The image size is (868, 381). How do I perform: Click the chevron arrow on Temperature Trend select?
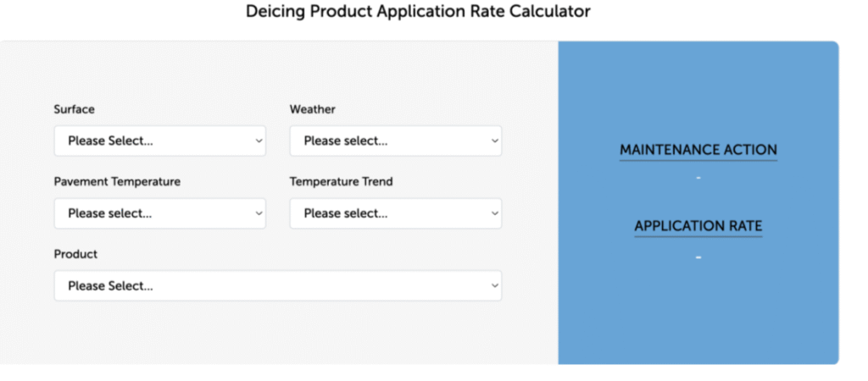pyautogui.click(x=495, y=214)
